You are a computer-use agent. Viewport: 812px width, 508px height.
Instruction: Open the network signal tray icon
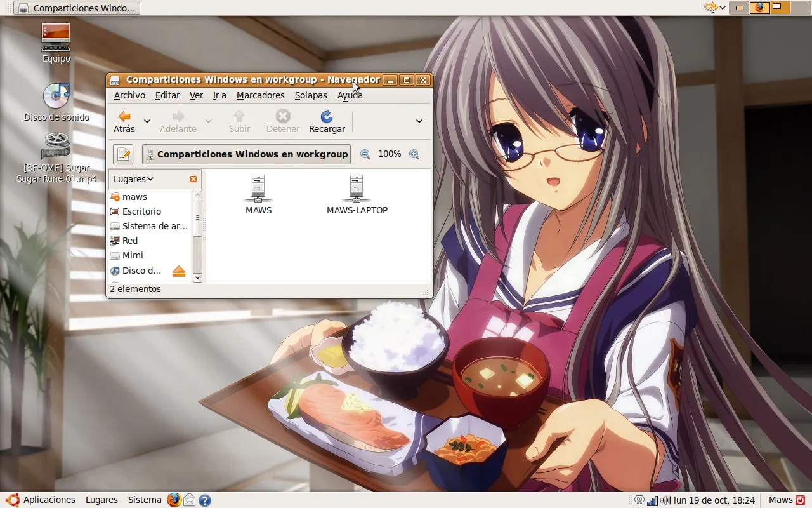tap(652, 500)
